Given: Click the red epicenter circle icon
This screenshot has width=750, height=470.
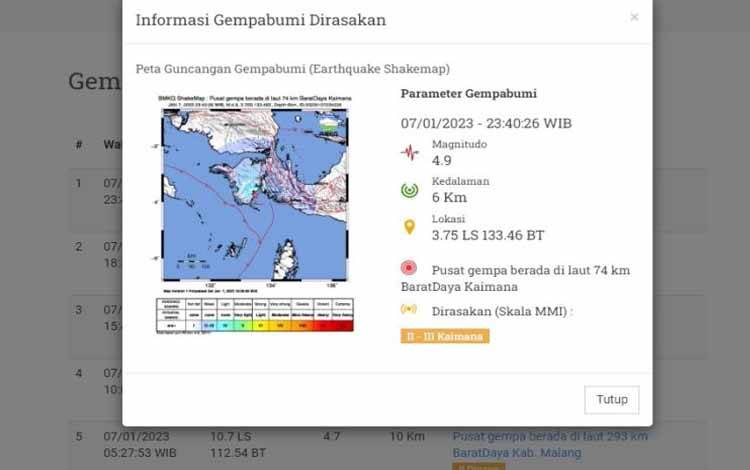Looking at the screenshot, I should (409, 268).
